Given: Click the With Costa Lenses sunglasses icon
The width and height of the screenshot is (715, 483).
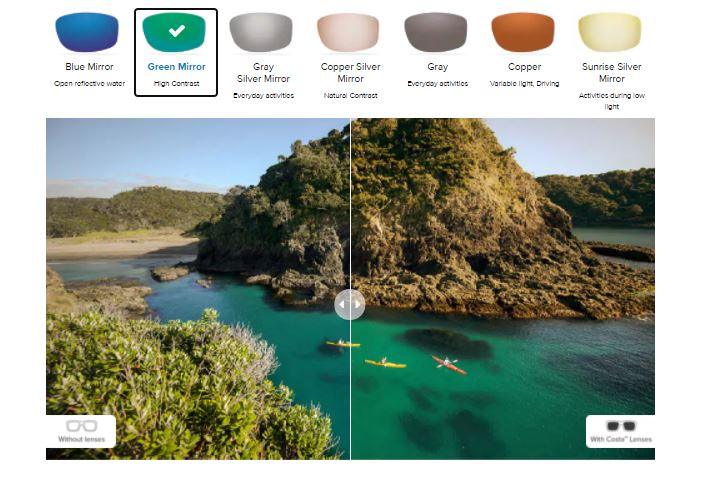Looking at the screenshot, I should pos(621,426).
